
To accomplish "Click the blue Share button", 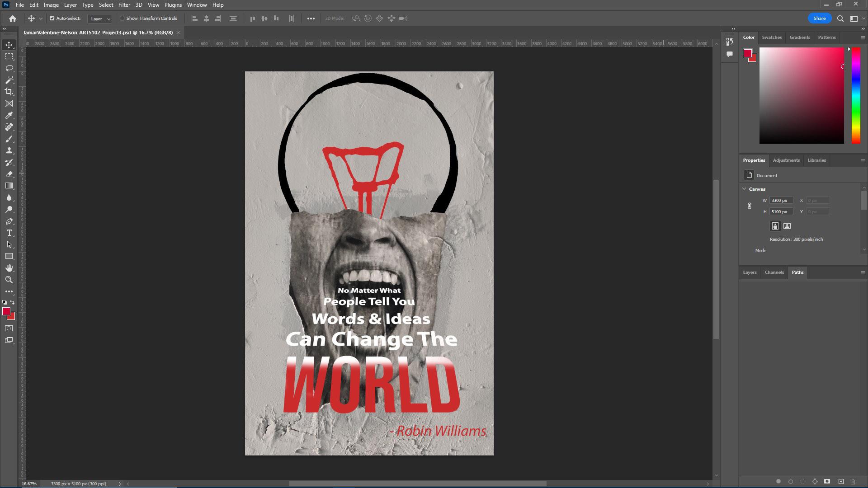I will (x=819, y=19).
